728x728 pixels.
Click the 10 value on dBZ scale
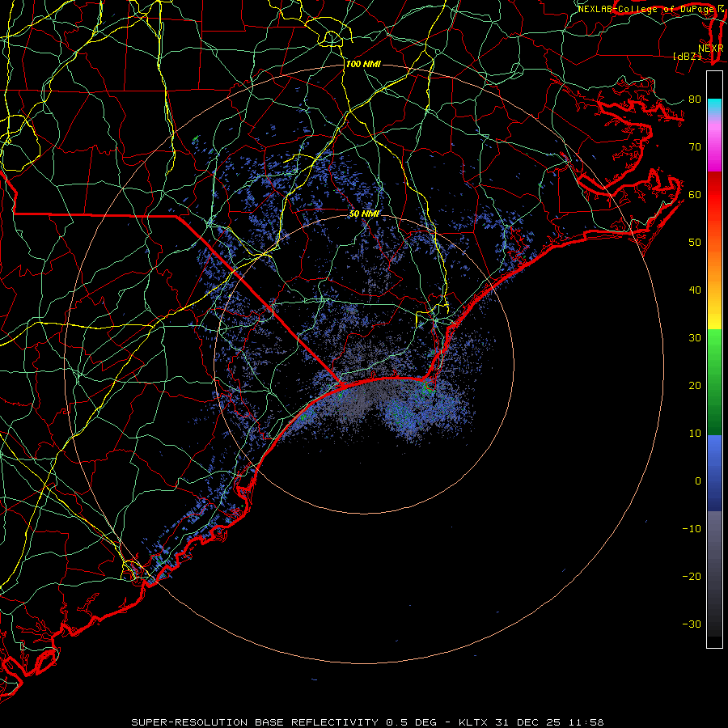coord(695,434)
